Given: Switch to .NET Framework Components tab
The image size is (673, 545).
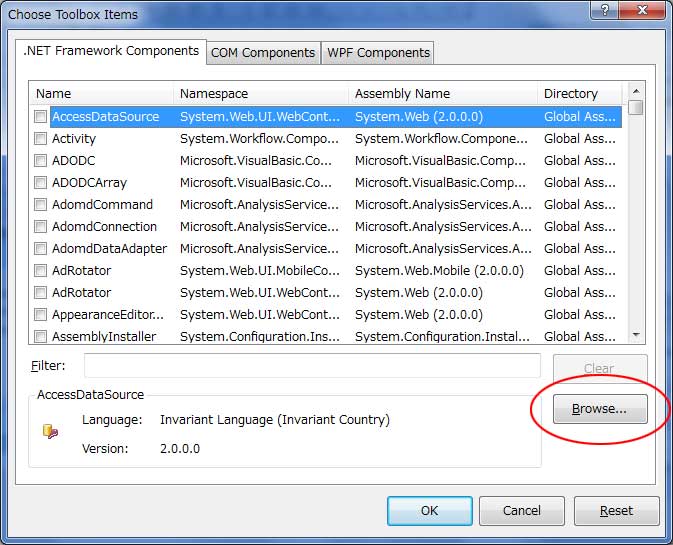Looking at the screenshot, I should (x=111, y=51).
